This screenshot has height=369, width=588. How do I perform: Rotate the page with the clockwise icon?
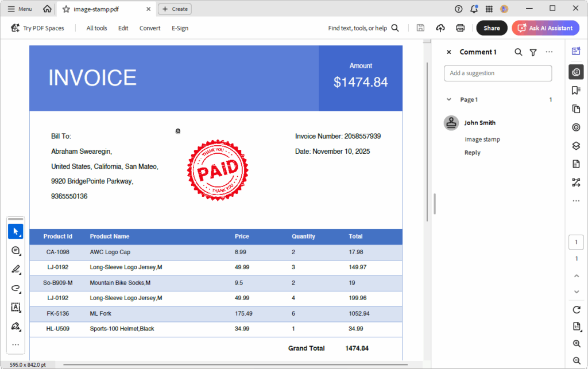pos(577,310)
